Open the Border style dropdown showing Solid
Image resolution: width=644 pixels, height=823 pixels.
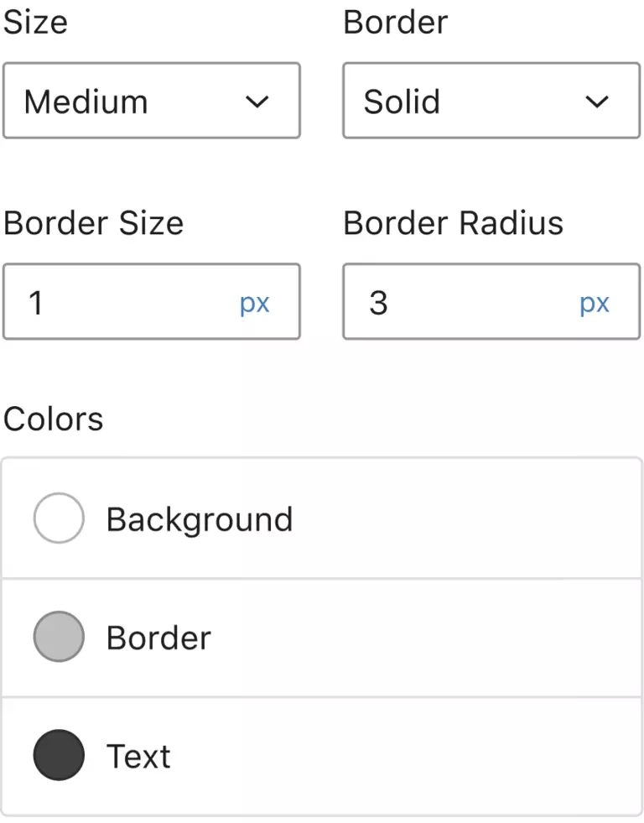coord(491,102)
